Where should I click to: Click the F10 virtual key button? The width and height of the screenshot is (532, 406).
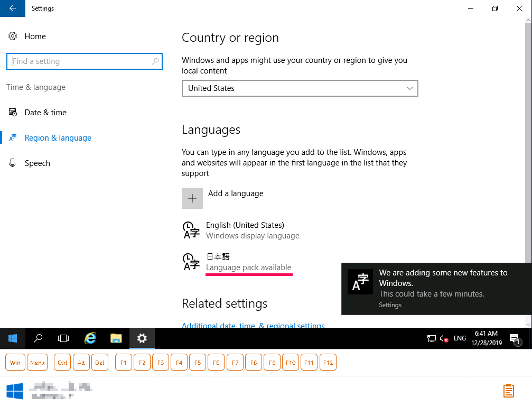coord(291,363)
